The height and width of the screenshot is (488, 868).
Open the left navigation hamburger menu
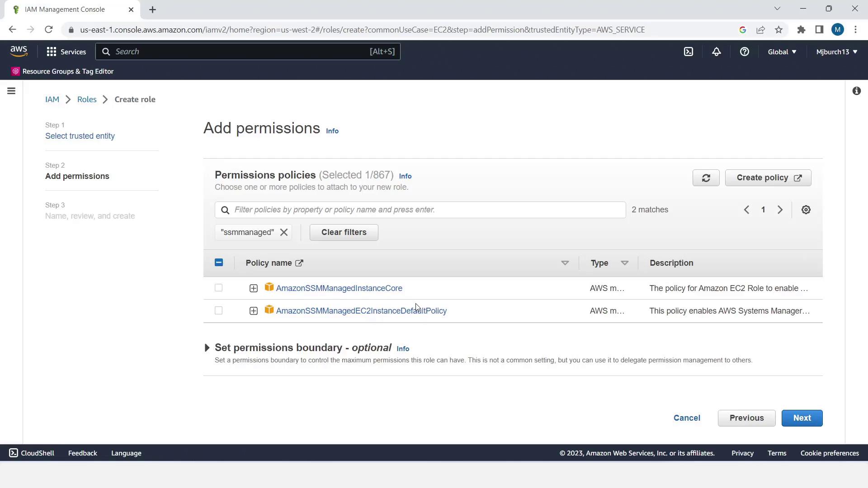(11, 91)
